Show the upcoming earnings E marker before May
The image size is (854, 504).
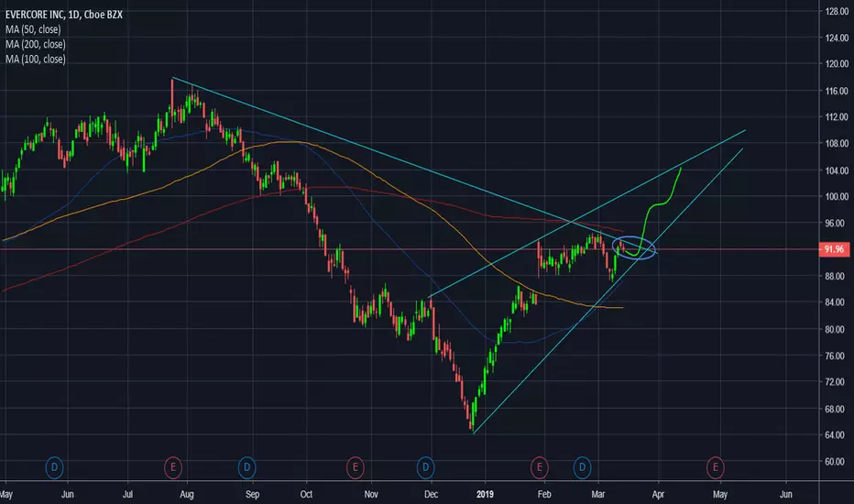pos(715,467)
